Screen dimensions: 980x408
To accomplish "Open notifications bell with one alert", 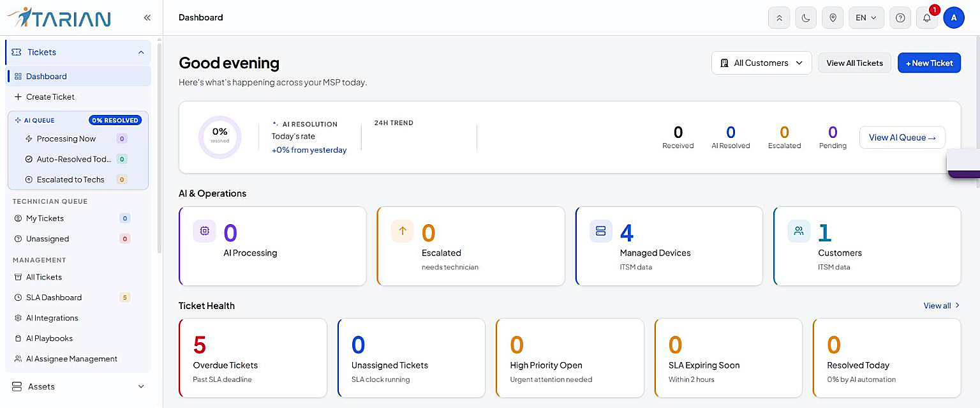I will point(927,18).
